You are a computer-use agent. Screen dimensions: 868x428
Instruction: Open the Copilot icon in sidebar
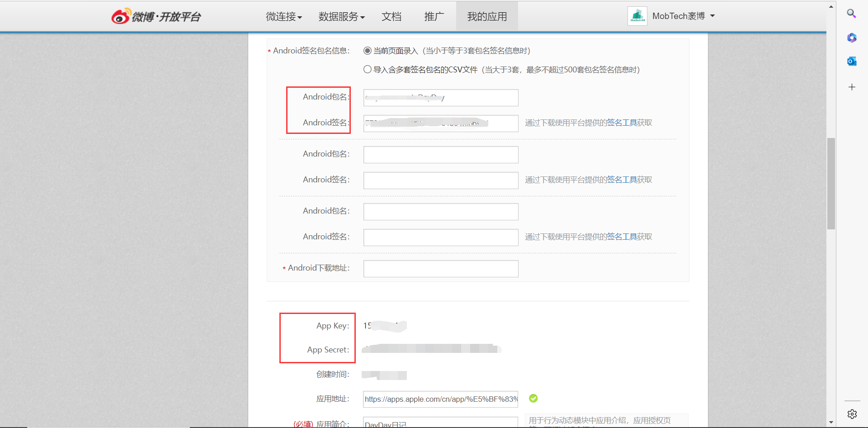click(x=852, y=38)
